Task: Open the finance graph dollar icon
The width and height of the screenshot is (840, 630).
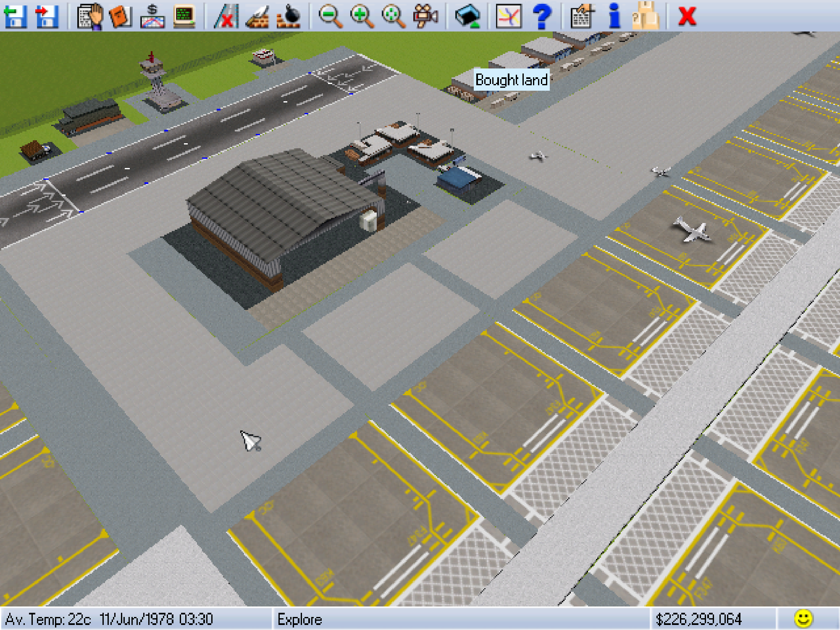Action: point(152,16)
